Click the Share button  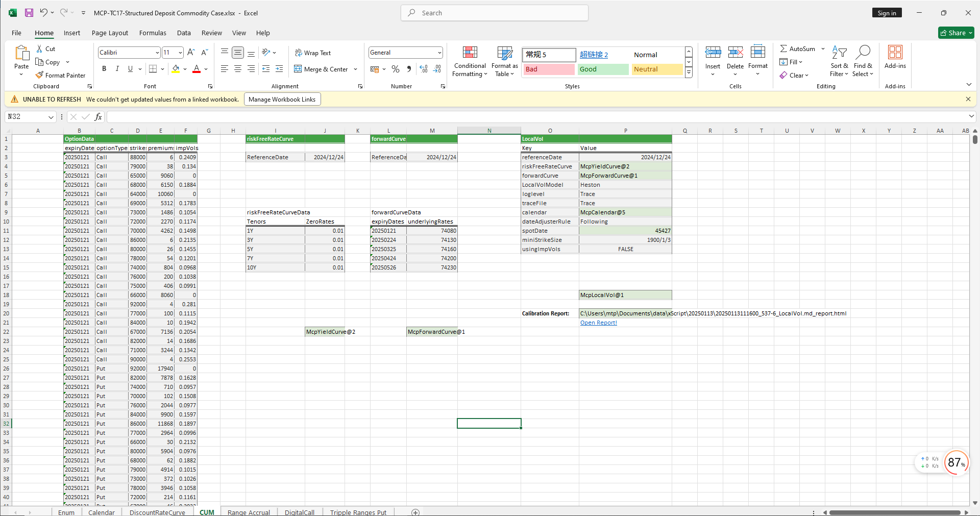point(956,33)
